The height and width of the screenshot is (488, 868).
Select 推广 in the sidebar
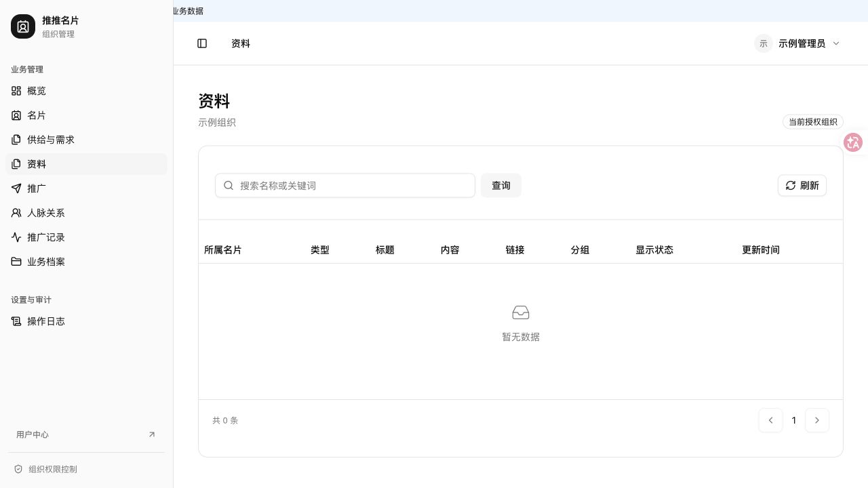[x=86, y=188]
